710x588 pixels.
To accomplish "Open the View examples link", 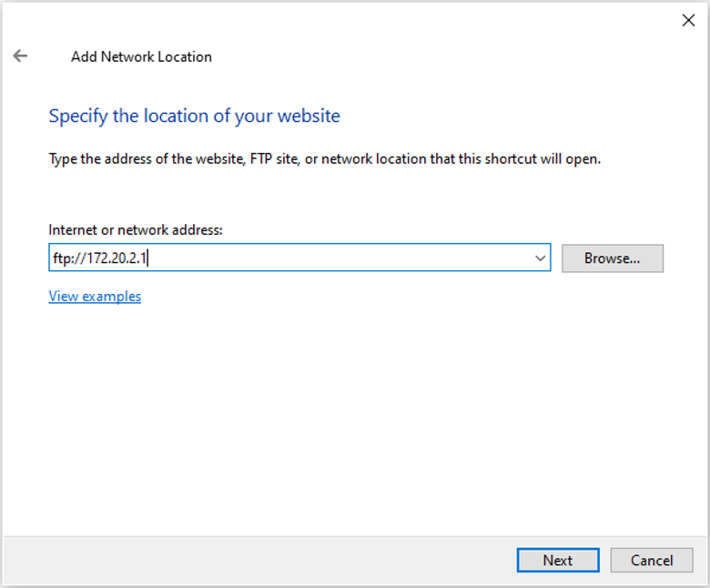I will pyautogui.click(x=95, y=297).
